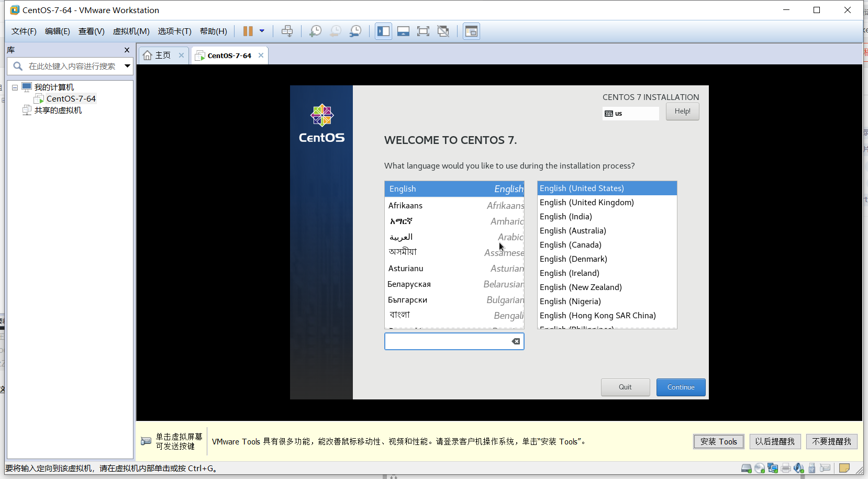This screenshot has width=868, height=479.
Task: Open the 文件(F) menu
Action: (24, 31)
